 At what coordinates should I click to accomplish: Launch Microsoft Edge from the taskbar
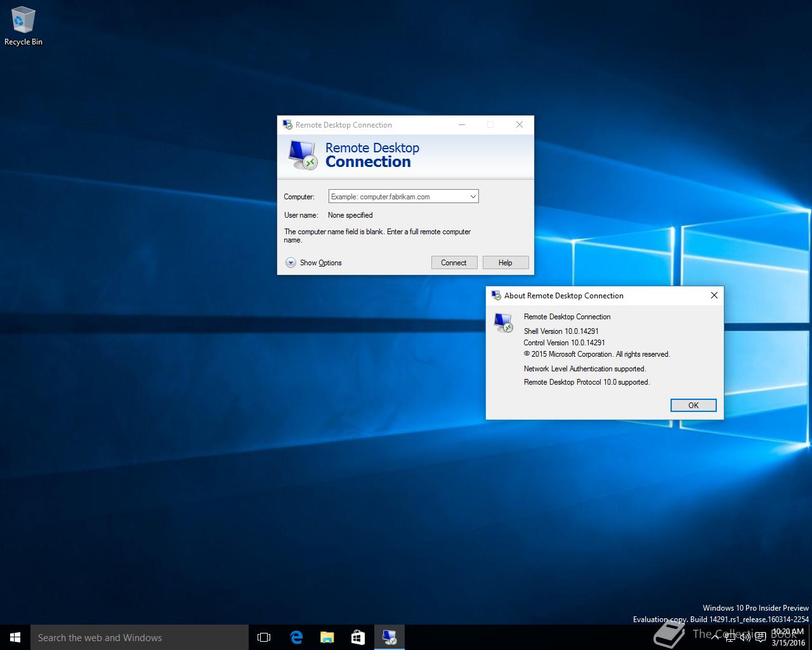click(x=296, y=637)
